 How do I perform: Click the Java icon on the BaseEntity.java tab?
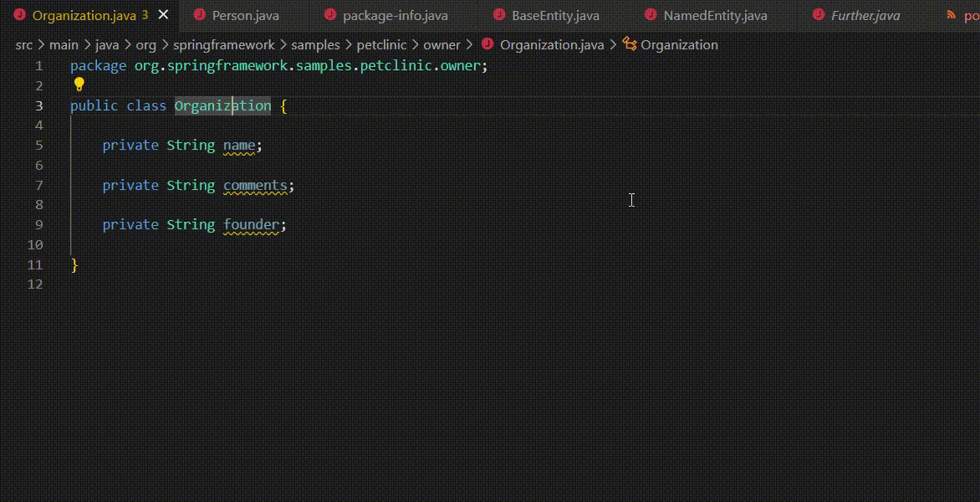(x=498, y=15)
